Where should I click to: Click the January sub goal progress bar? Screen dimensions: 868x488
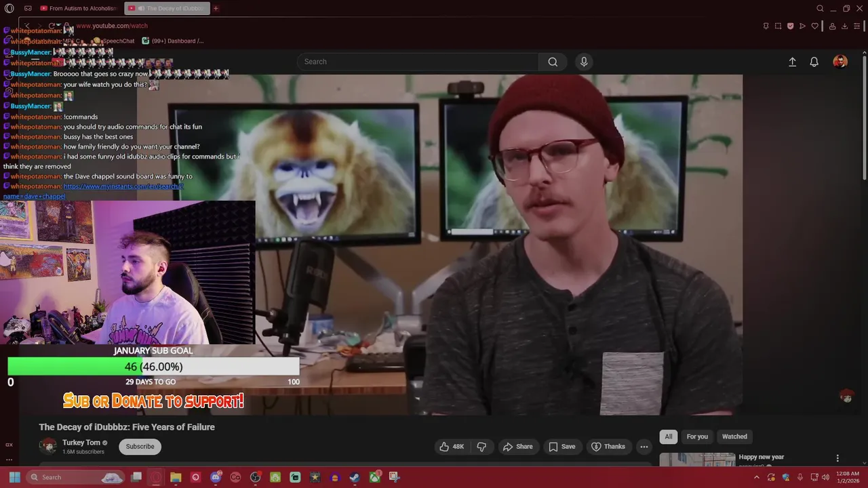coord(153,367)
